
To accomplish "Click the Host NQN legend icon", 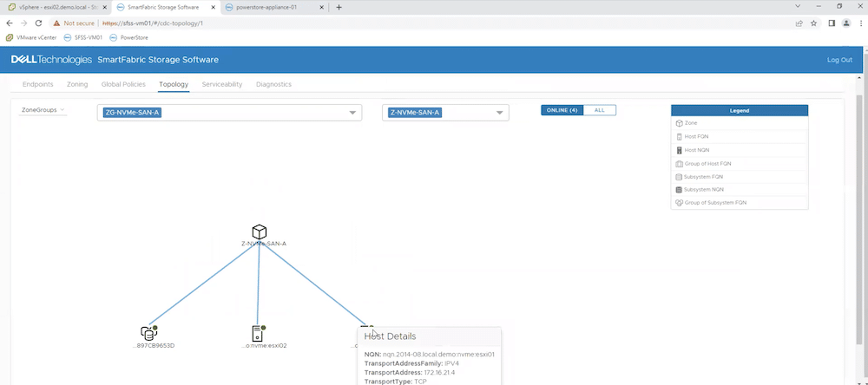I will click(680, 150).
